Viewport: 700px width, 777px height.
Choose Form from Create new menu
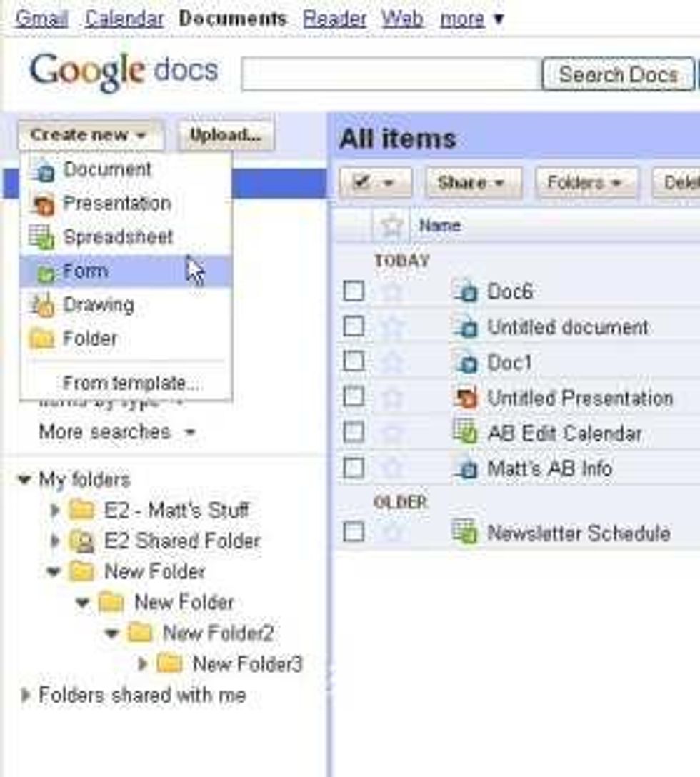click(86, 271)
